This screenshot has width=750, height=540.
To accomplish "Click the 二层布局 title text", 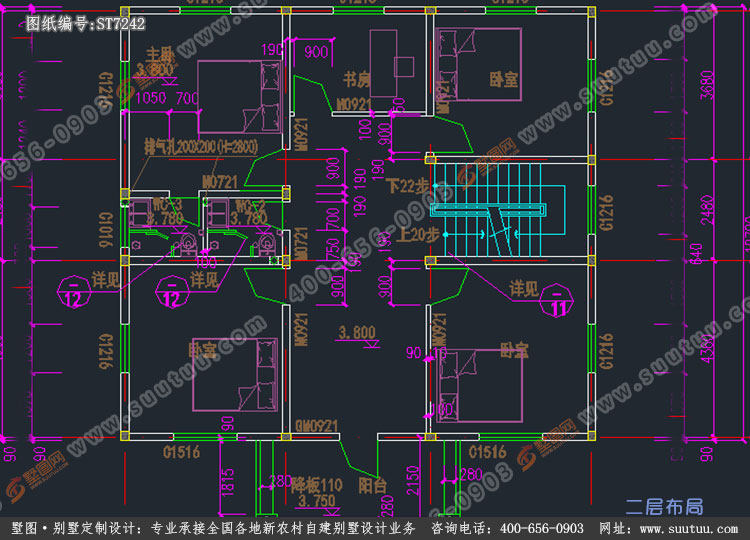I will click(x=664, y=507).
